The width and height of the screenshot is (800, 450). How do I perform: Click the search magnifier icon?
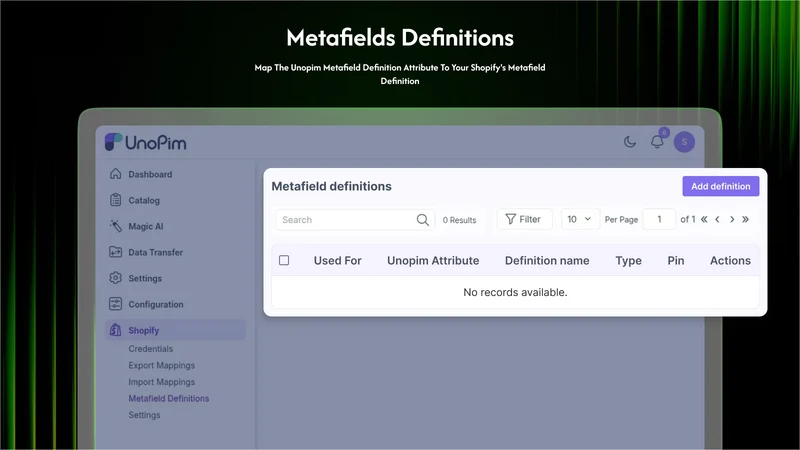[x=422, y=220]
